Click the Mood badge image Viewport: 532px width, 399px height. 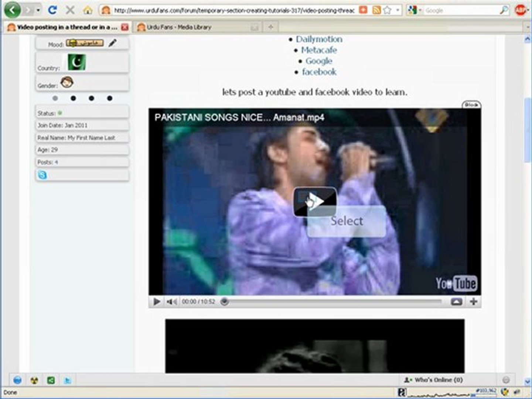[x=85, y=43]
